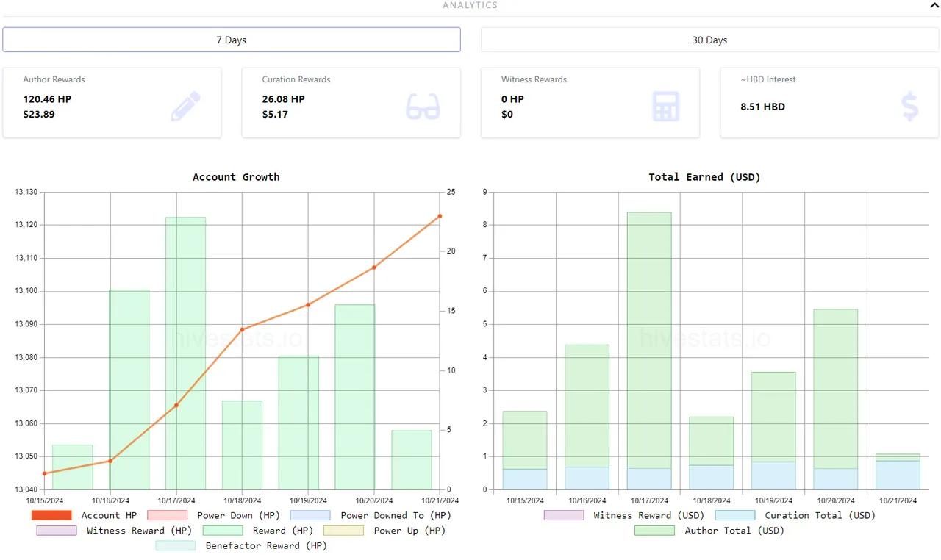Click the 10/21/2024 curation bar in Total Earned

[x=898, y=475]
